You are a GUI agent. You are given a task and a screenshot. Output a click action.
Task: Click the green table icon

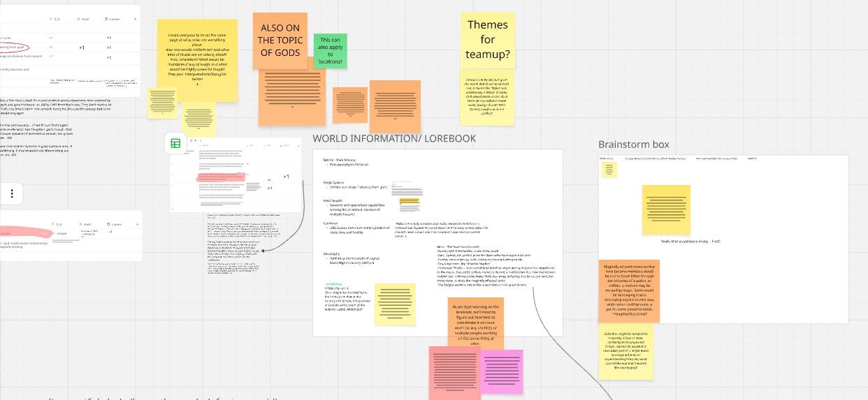pyautogui.click(x=175, y=144)
